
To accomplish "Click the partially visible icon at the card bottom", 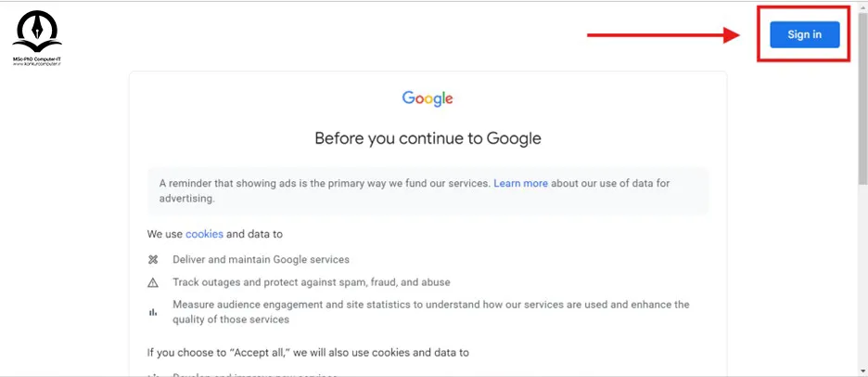I will point(153,375).
